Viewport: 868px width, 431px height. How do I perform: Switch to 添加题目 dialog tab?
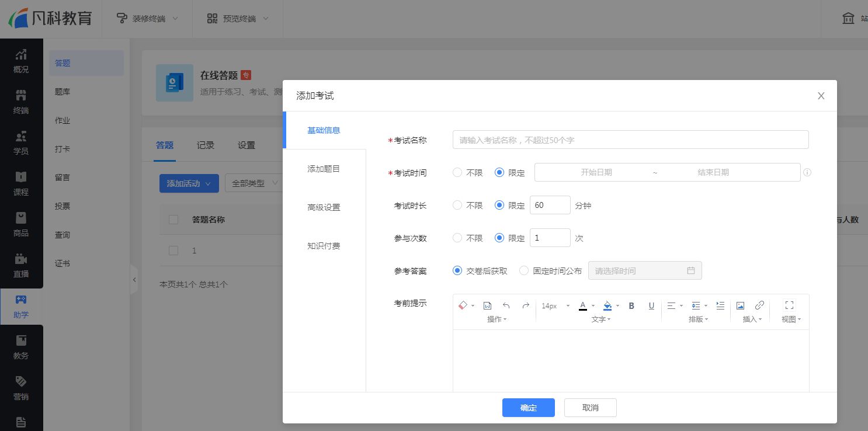324,169
